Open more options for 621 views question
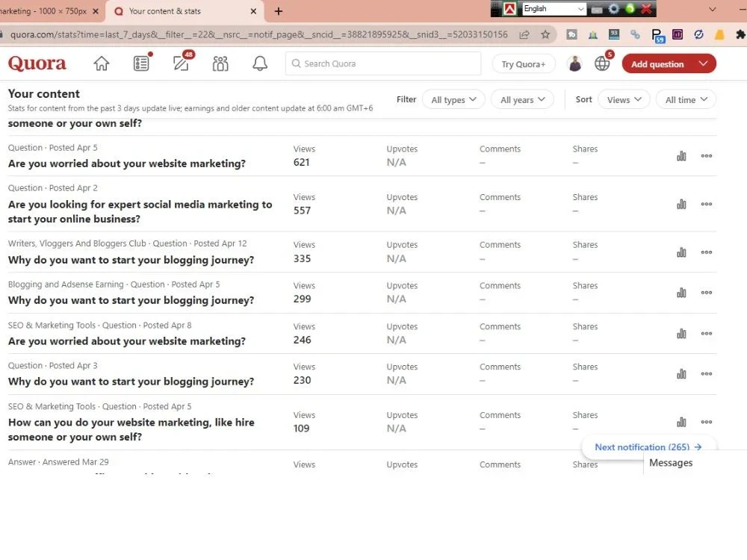 pyautogui.click(x=707, y=156)
